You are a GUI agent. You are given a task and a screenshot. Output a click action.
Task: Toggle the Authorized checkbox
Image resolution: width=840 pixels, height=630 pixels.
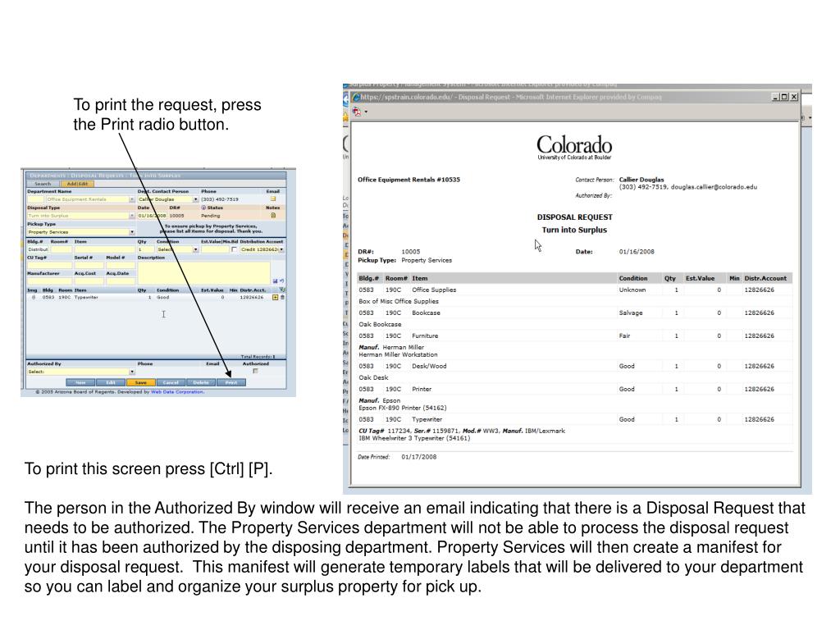point(255,372)
